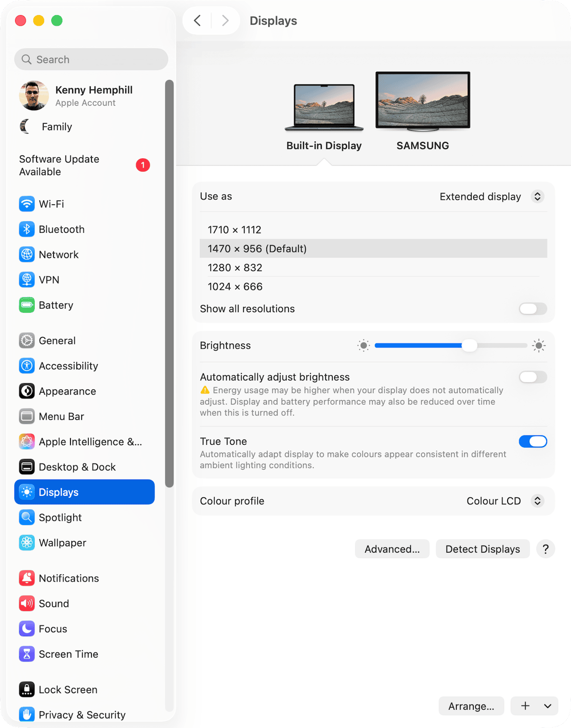Click the Wi-Fi icon in sidebar
The image size is (571, 728).
coord(27,204)
